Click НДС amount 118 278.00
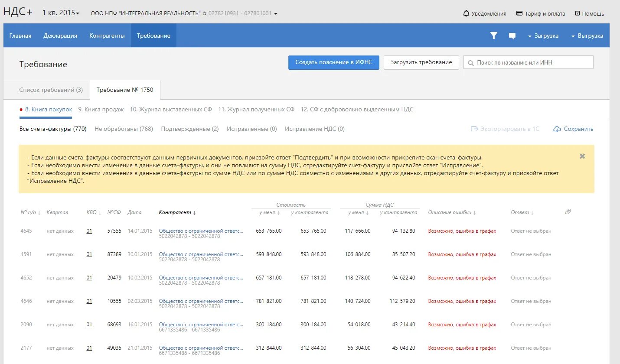Image resolution: width=620 pixels, height=364 pixels. pyautogui.click(x=358, y=278)
